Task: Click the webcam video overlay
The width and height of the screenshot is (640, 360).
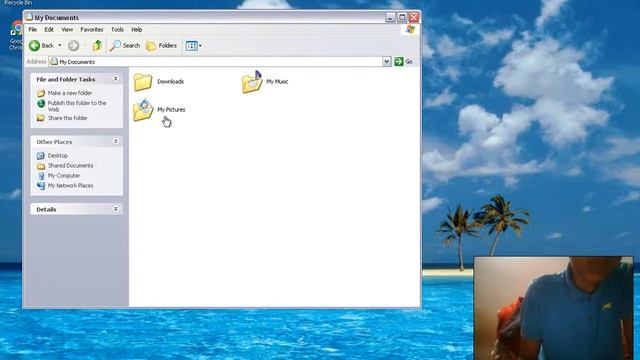Action: tap(553, 308)
